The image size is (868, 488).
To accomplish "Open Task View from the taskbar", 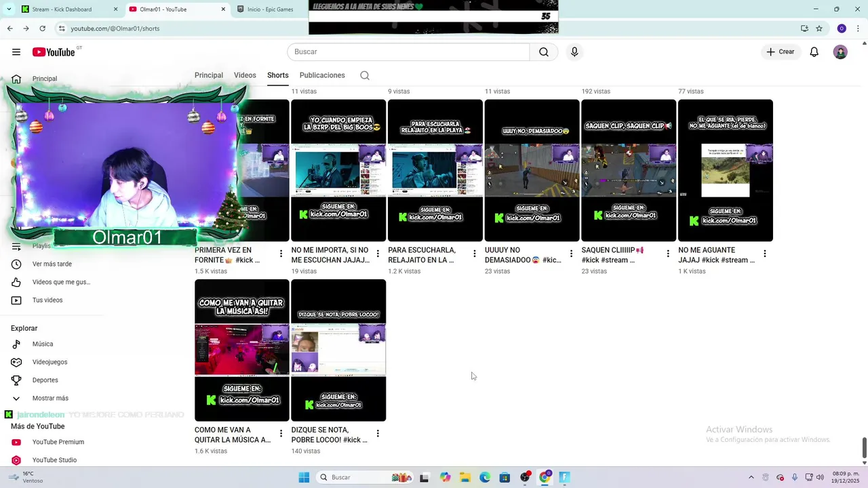I will point(425,477).
